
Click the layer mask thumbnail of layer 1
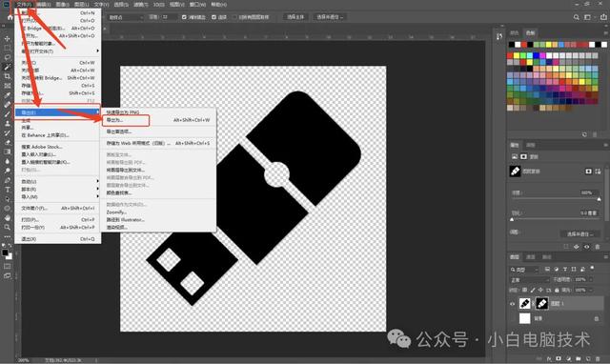click(541, 304)
